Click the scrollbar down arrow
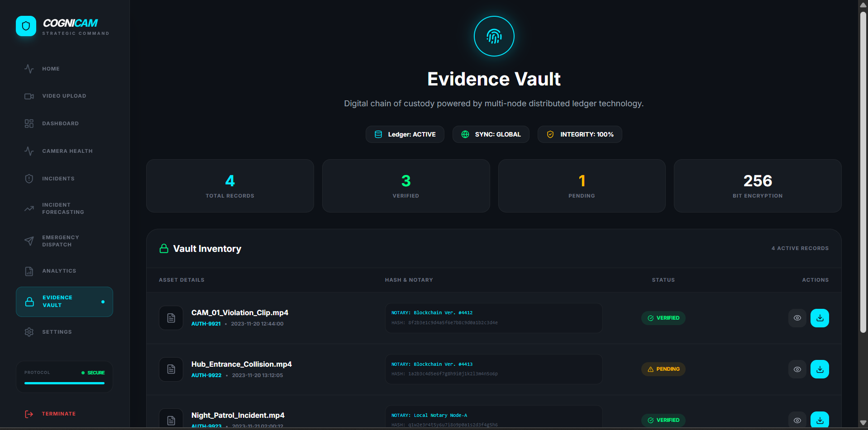 click(863, 423)
